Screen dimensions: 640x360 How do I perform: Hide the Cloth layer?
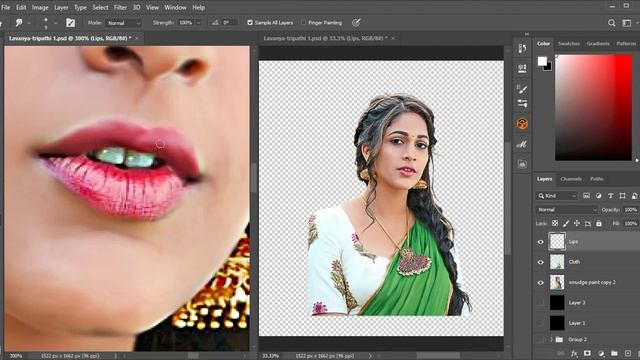click(x=540, y=262)
